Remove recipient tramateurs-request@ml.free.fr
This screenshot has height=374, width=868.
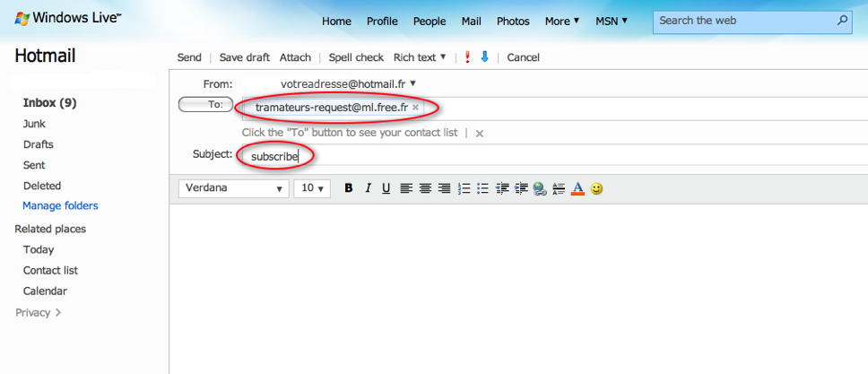coord(415,108)
